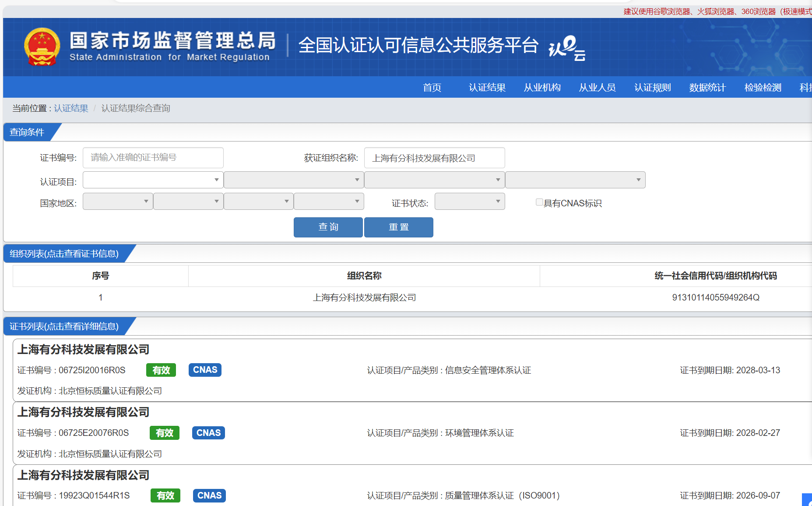Expand the 证书状态 dropdown

[x=469, y=202]
